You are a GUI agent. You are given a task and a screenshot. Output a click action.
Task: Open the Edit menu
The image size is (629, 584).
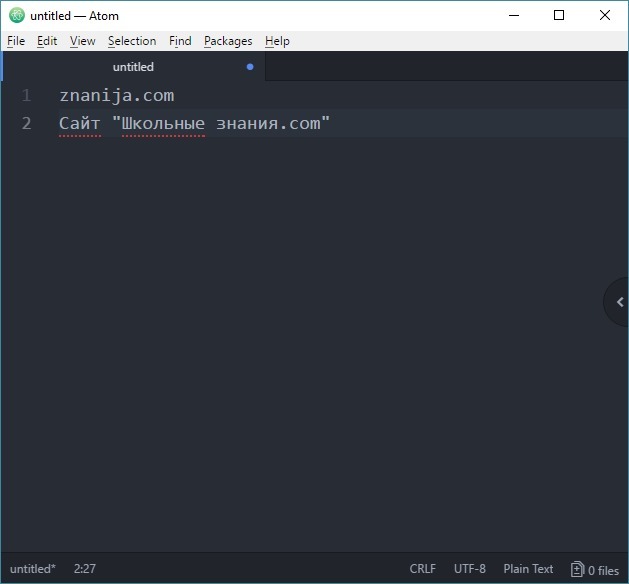pos(47,41)
